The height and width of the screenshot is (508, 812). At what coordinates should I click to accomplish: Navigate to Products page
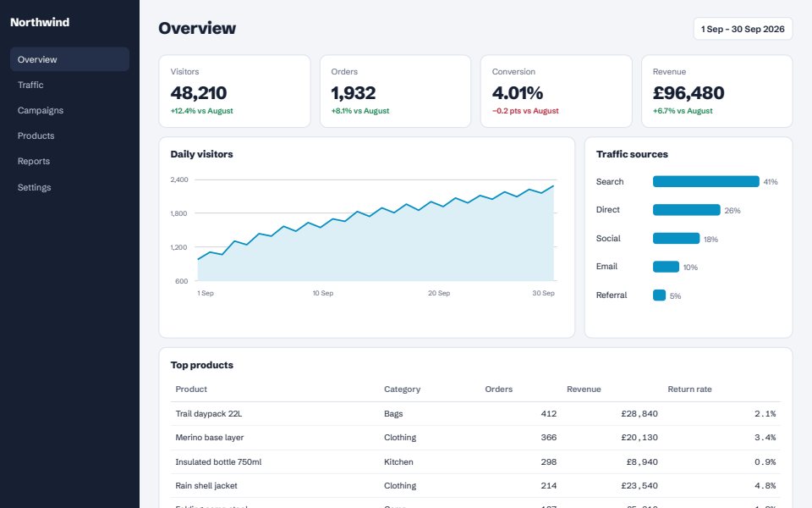tap(69, 135)
